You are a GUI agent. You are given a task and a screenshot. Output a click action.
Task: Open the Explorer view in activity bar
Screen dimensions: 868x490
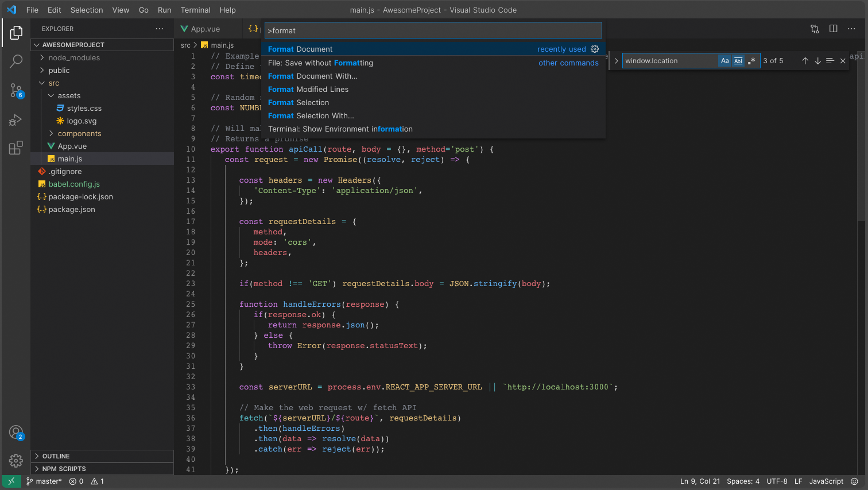(x=16, y=33)
